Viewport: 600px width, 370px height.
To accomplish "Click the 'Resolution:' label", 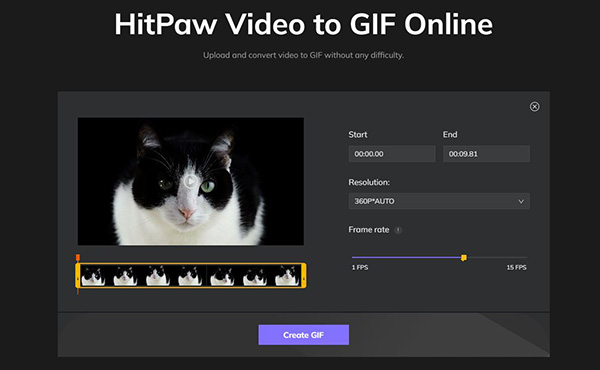I will point(369,183).
